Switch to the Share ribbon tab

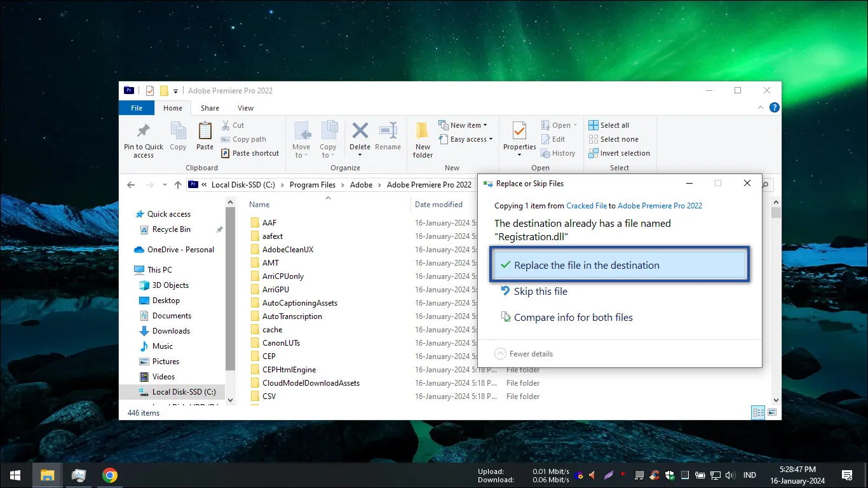click(x=210, y=108)
